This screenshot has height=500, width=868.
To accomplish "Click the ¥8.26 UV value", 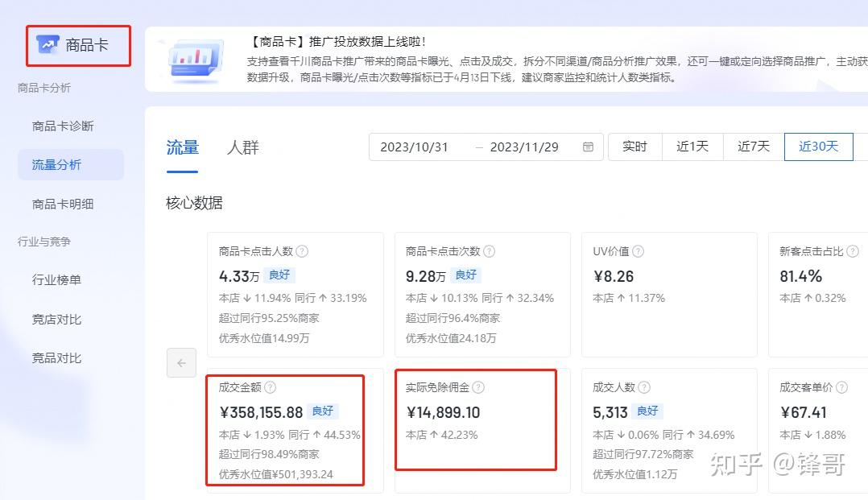I will [x=614, y=276].
